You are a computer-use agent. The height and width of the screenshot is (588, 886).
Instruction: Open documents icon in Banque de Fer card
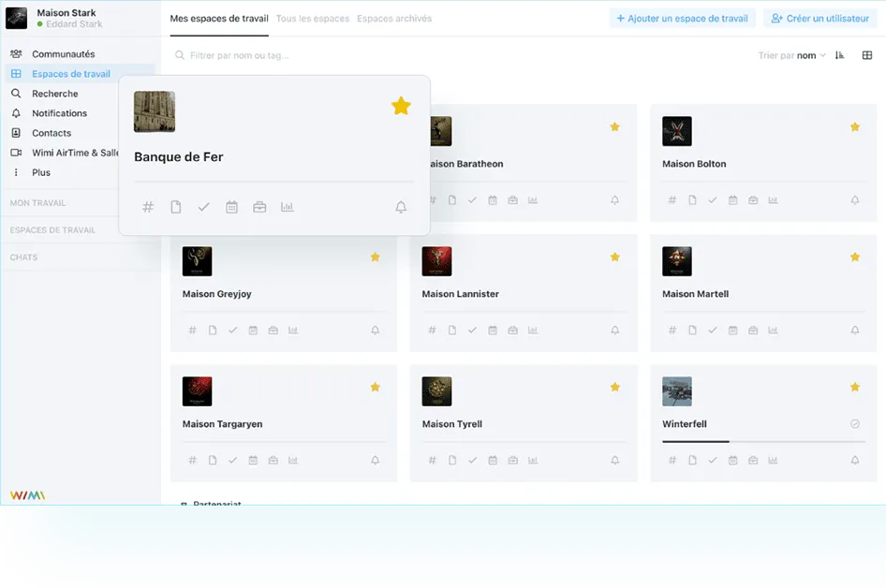tap(175, 207)
